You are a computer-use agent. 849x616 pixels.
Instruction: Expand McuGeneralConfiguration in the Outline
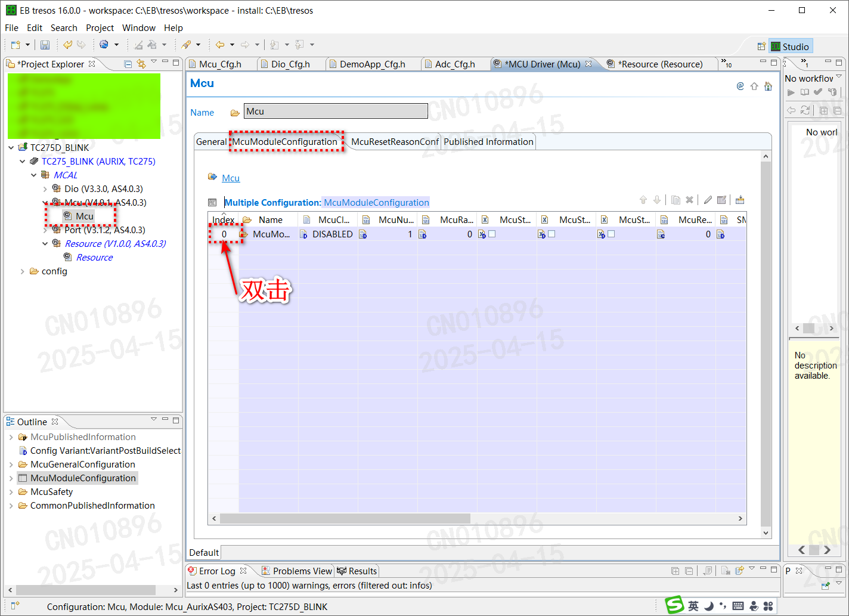[11, 465]
